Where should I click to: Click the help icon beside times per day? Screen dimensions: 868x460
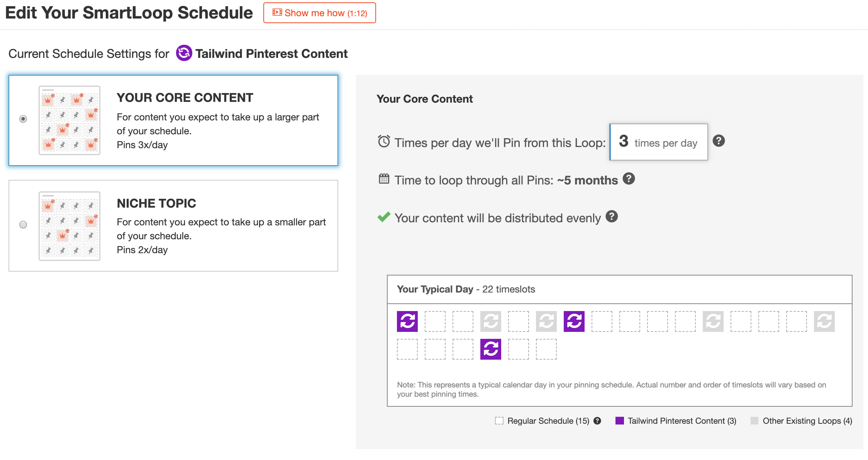(x=719, y=141)
